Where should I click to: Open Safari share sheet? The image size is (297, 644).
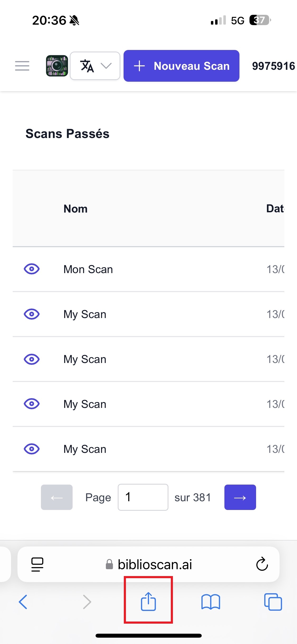tap(148, 602)
